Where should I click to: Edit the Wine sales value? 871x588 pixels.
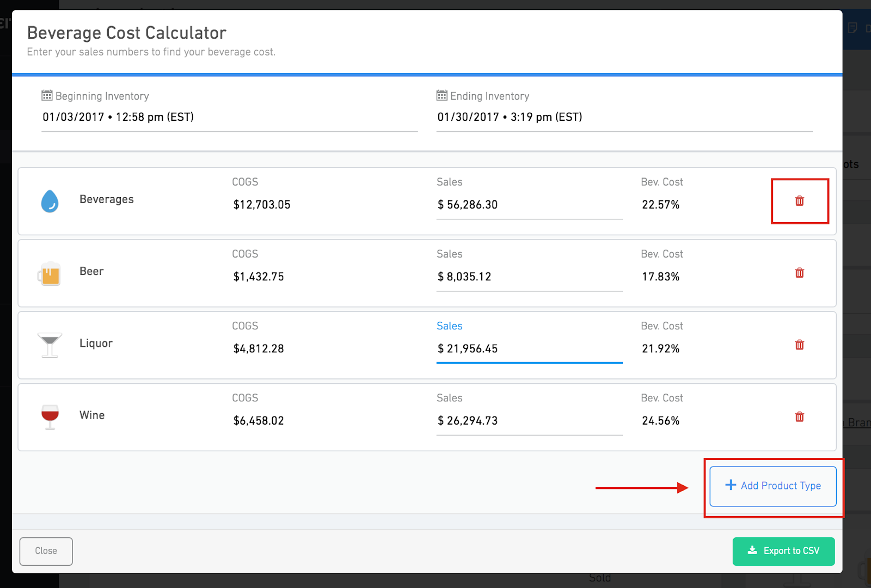(x=529, y=421)
